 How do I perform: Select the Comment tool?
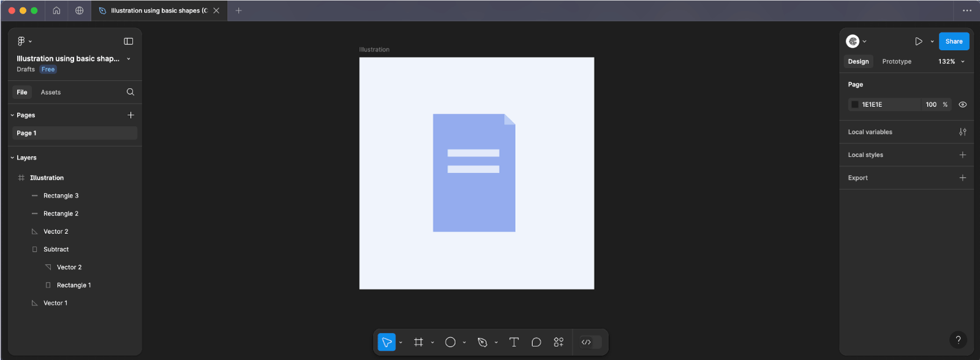(x=536, y=342)
